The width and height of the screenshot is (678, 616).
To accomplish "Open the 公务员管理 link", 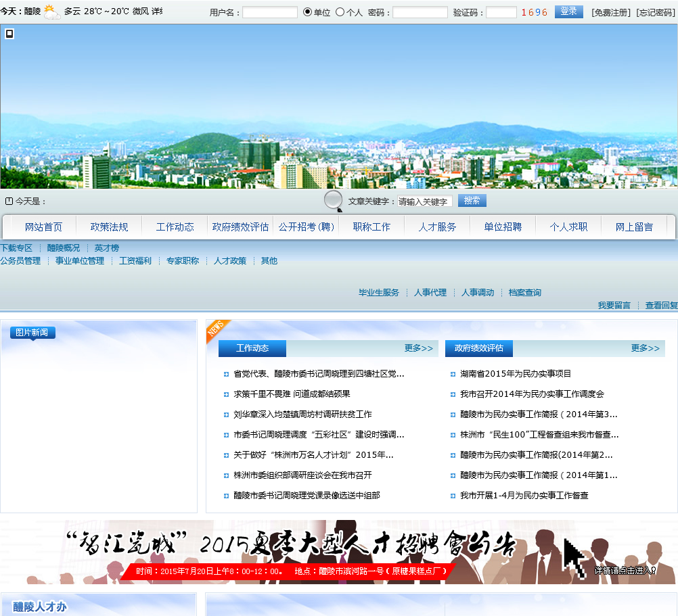I will (x=20, y=261).
